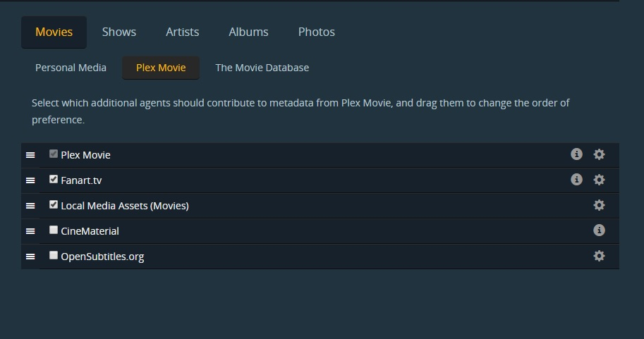Open Plex Movie agent settings gear
The image size is (644, 339).
(599, 154)
